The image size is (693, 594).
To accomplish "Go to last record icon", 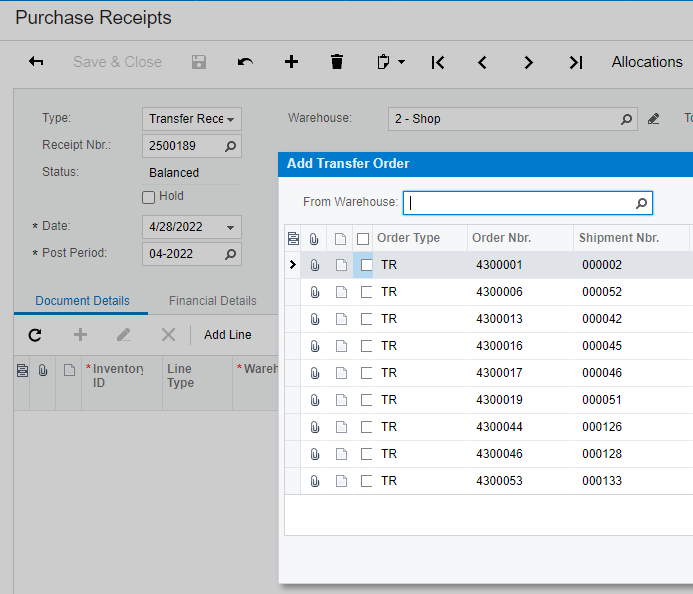I will [x=576, y=62].
